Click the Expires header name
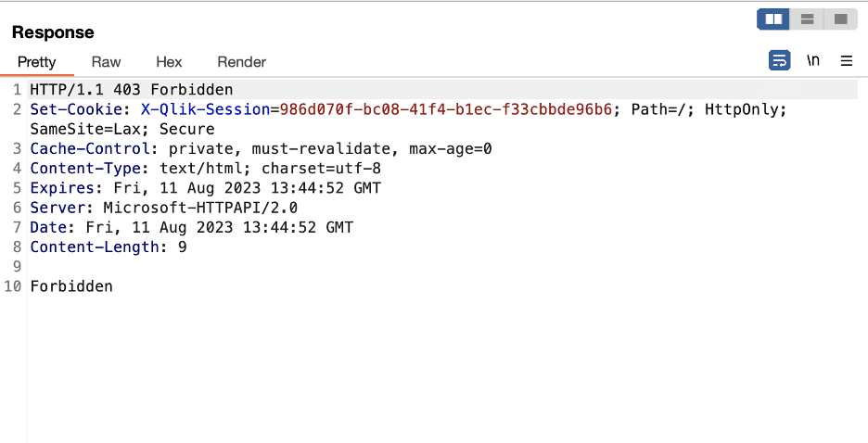 [62, 188]
